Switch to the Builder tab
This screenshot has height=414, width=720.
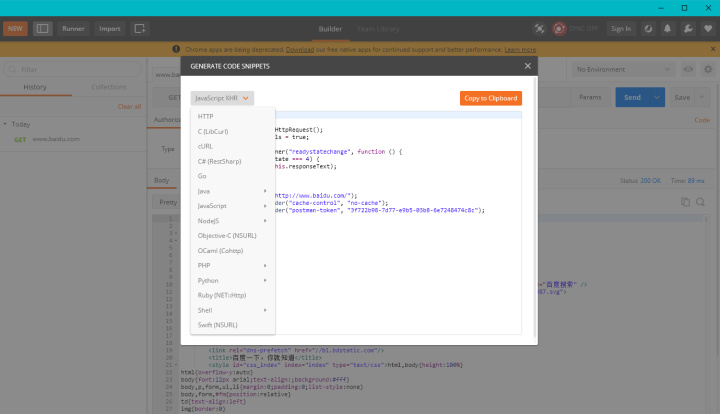(x=330, y=29)
